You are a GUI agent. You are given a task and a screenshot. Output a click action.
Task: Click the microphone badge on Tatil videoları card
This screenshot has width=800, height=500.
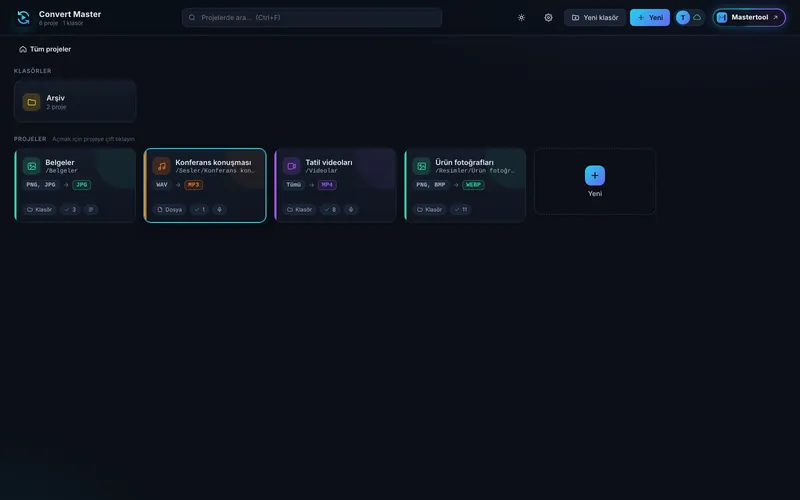351,209
